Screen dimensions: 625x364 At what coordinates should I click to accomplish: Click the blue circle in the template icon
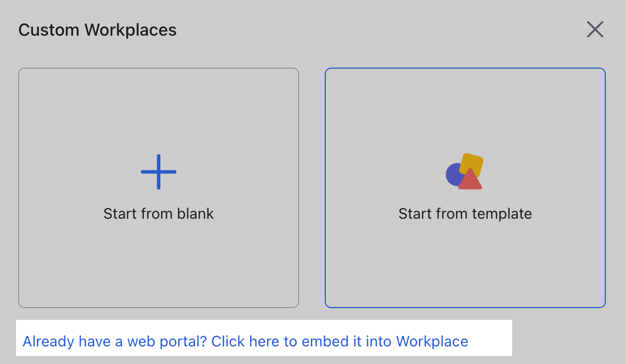click(x=455, y=173)
